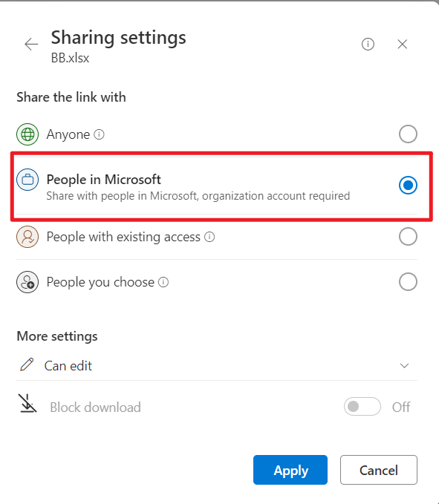Select the Anyone radio button

tap(408, 134)
